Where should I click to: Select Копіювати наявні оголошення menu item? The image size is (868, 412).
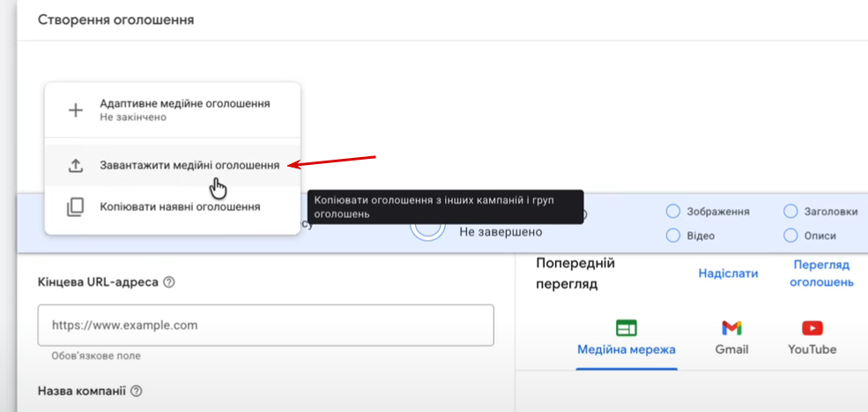coord(172,207)
